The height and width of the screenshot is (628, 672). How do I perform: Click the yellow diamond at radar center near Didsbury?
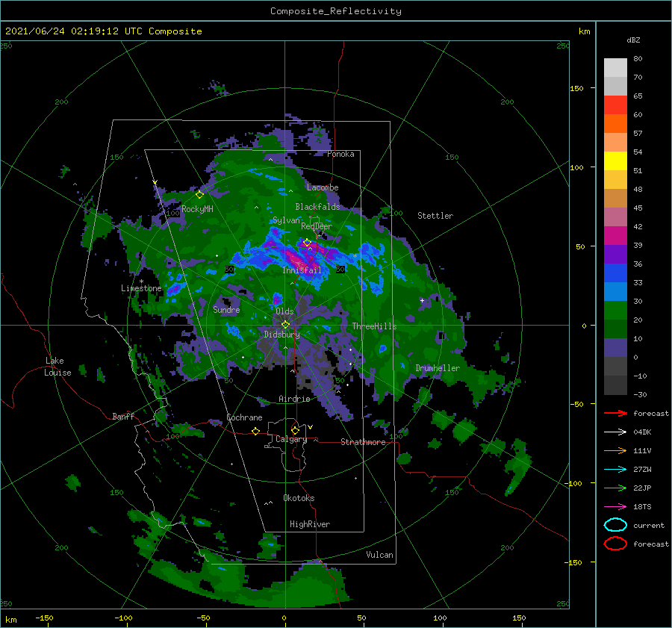(x=285, y=325)
